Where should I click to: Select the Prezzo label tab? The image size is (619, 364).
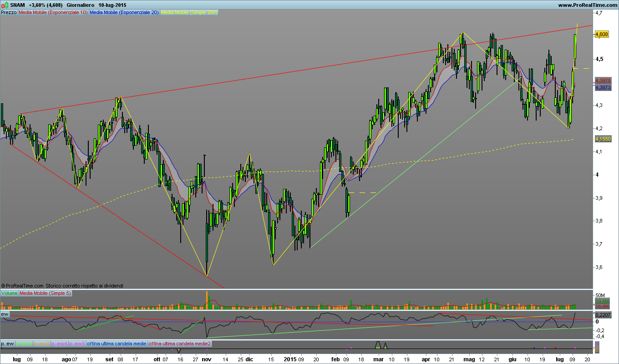(9, 13)
